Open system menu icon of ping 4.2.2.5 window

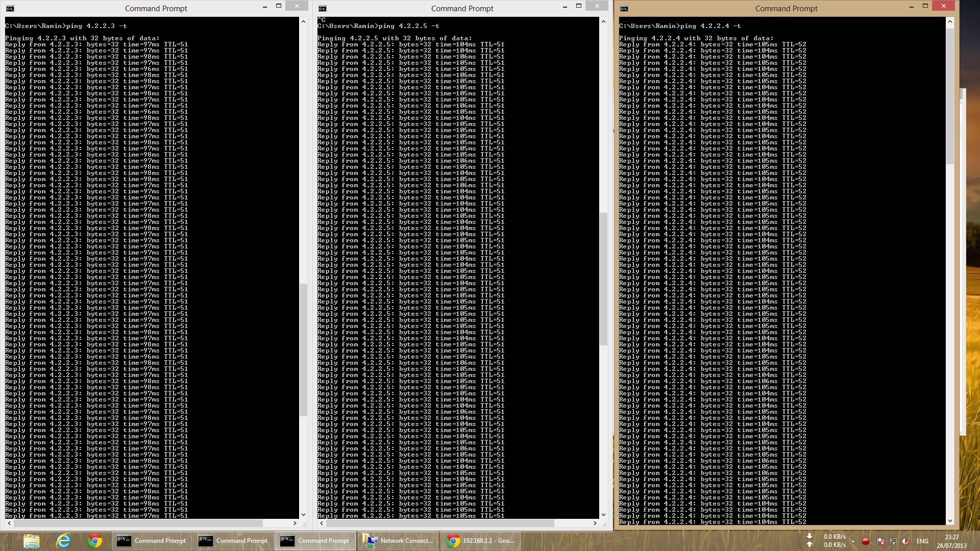322,8
